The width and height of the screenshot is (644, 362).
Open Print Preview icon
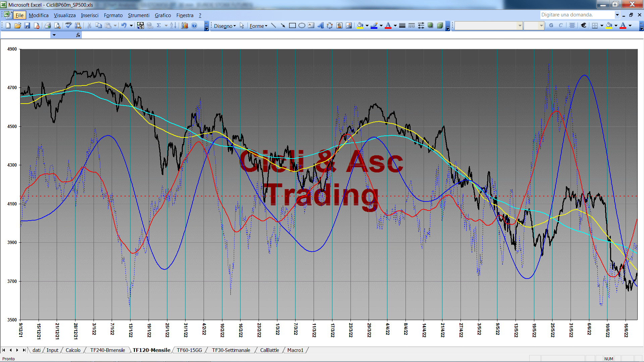coord(57,26)
